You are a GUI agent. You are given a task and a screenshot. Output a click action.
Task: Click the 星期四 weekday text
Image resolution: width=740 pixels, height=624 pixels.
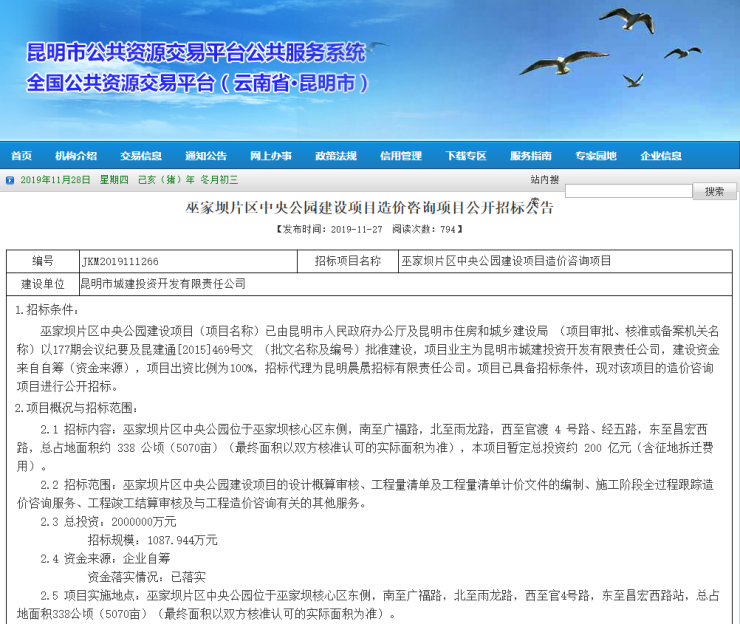point(114,180)
